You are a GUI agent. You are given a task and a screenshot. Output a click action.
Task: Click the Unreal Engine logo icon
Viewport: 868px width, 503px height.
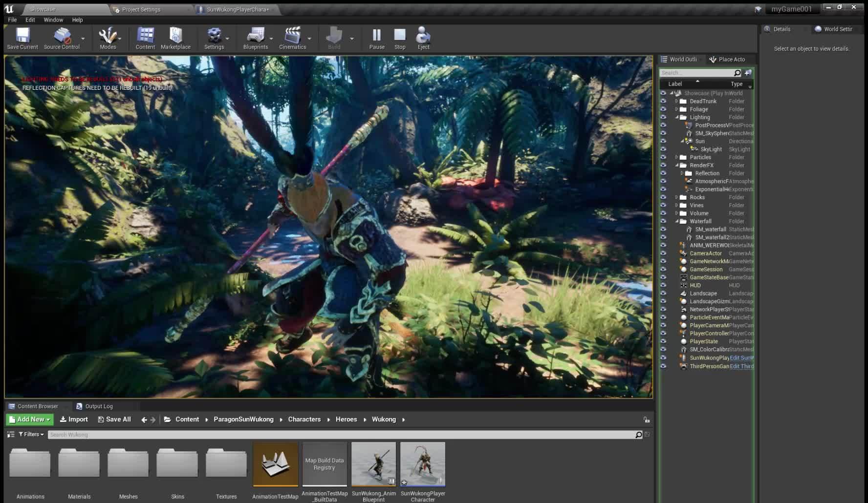pos(9,9)
